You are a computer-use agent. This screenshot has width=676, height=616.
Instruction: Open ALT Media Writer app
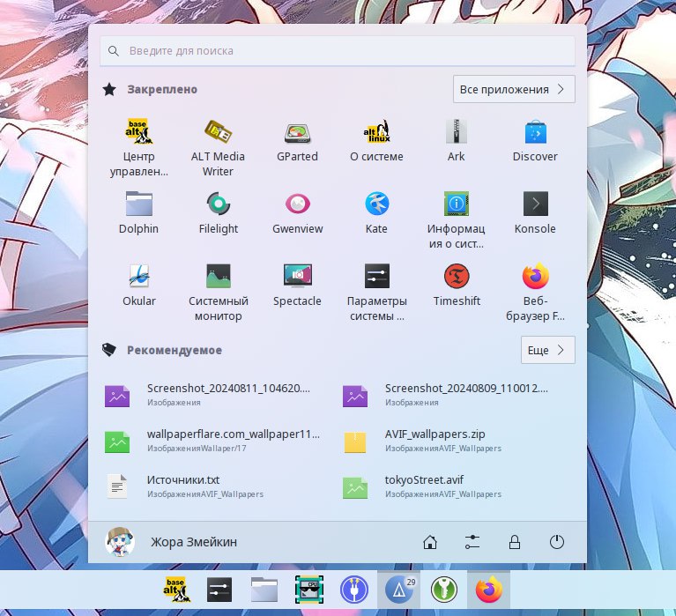point(218,147)
